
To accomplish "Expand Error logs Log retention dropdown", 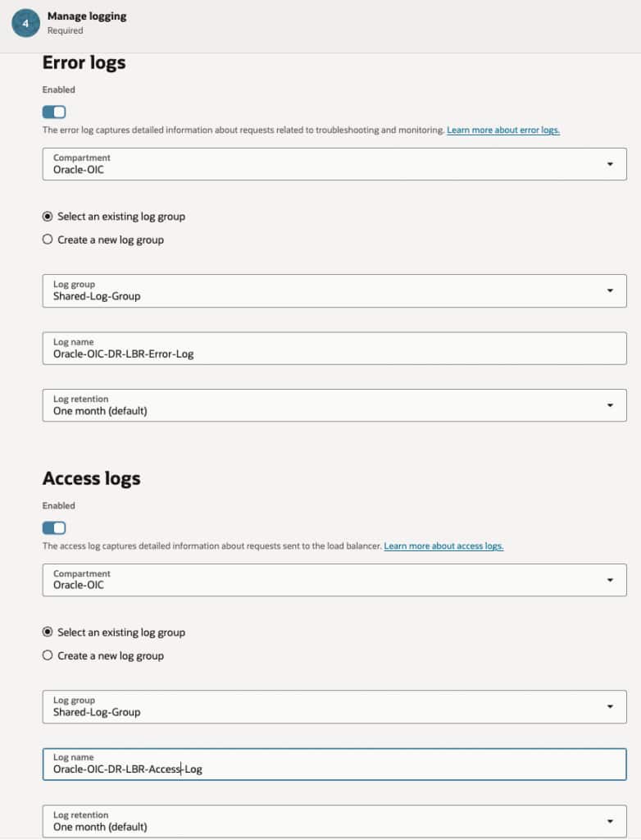I will [334, 405].
